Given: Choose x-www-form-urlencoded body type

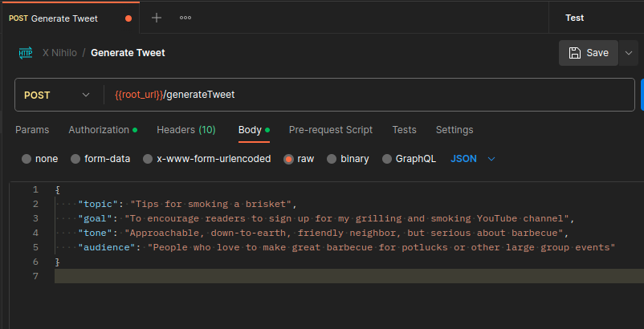Looking at the screenshot, I should coord(148,159).
